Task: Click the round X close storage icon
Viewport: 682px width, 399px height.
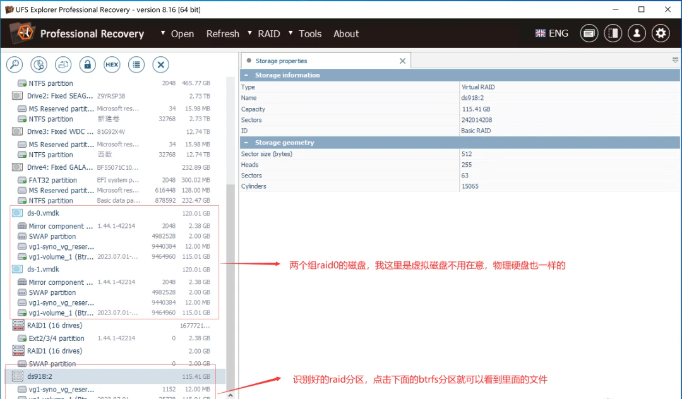Action: click(x=160, y=65)
